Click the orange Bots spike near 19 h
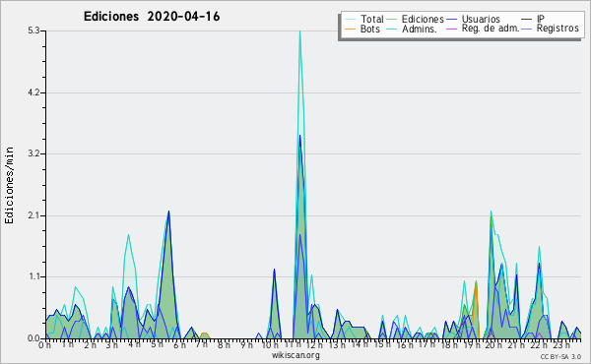The height and width of the screenshot is (364, 591). pyautogui.click(x=477, y=281)
